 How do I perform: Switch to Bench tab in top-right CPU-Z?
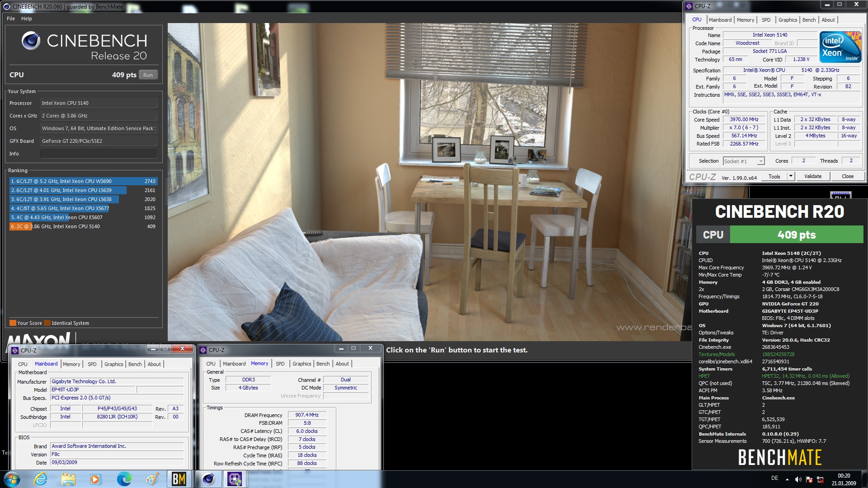[x=809, y=20]
